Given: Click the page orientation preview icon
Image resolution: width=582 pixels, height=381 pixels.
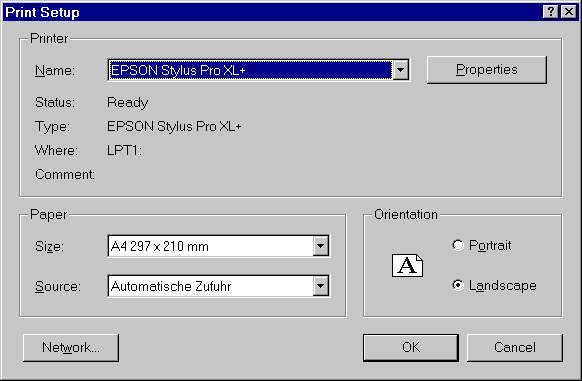Looking at the screenshot, I should 407,266.
